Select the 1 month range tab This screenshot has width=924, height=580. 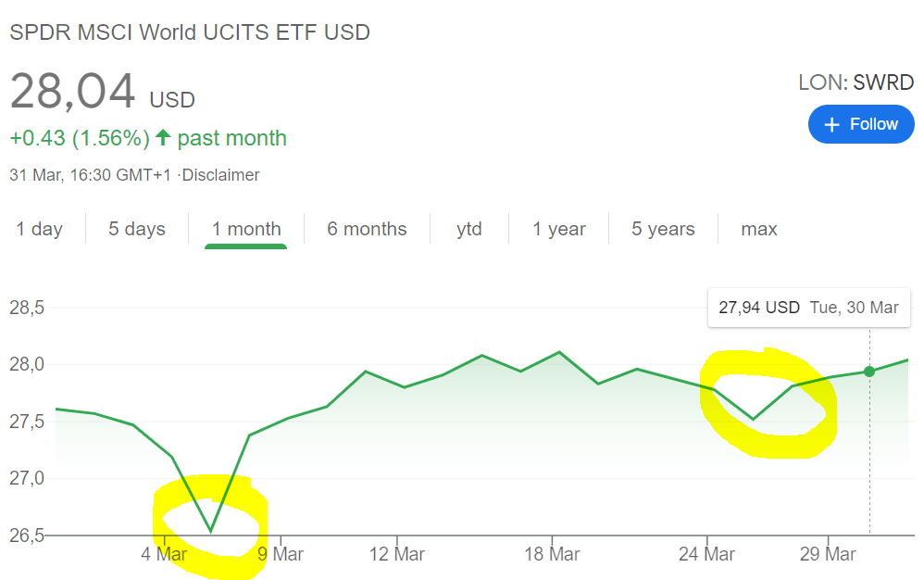coord(246,229)
